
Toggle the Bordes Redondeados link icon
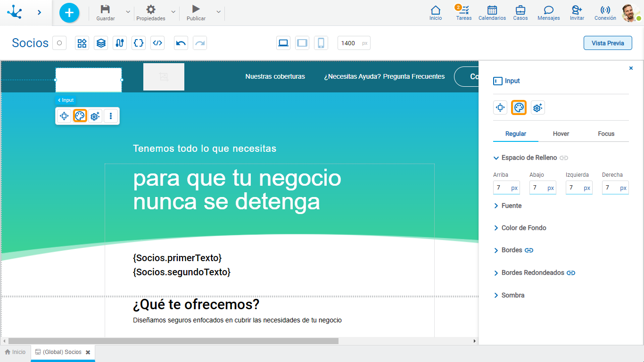point(571,273)
